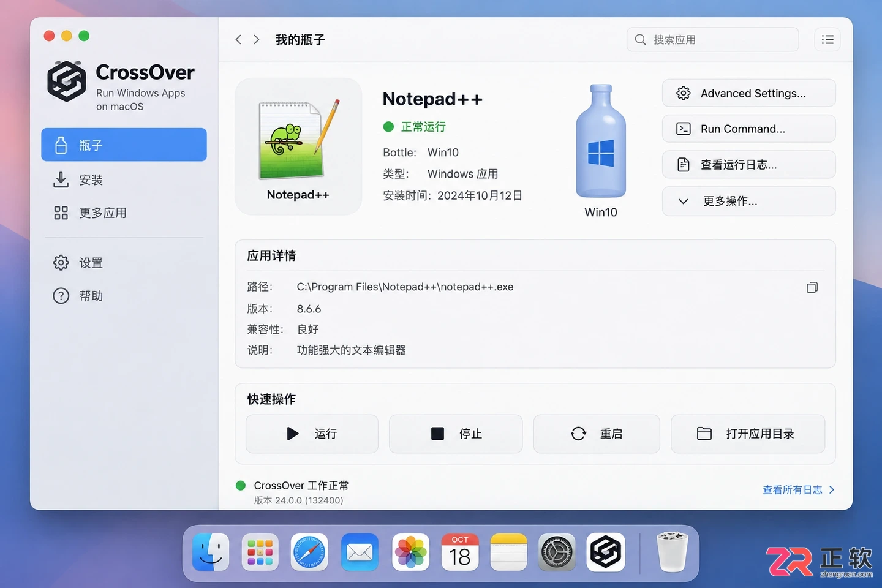Click the 正常运行 status text

pos(423,127)
